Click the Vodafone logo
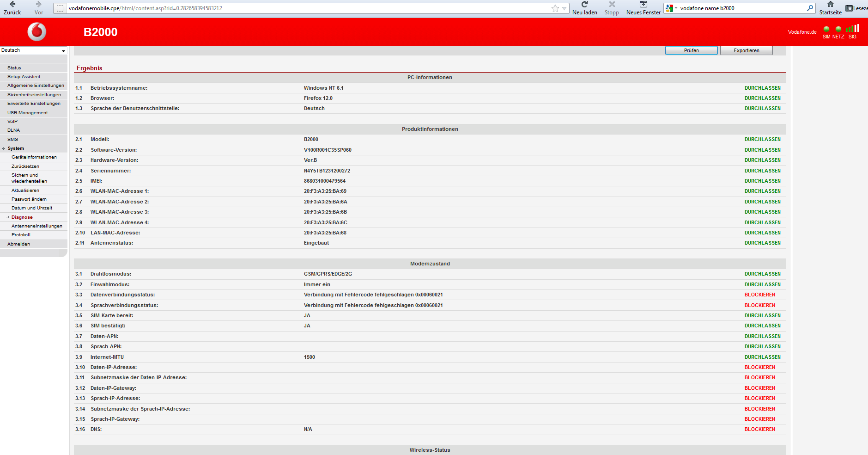868x455 pixels. (37, 32)
